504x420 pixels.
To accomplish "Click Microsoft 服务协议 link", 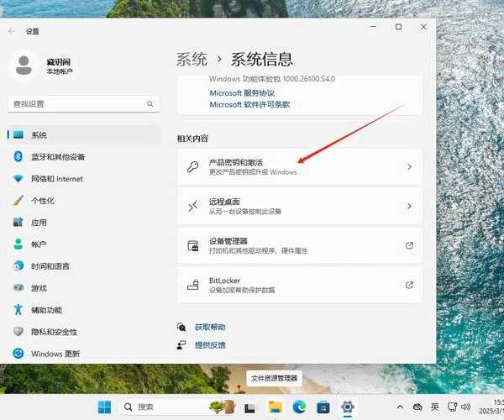I will (x=244, y=92).
